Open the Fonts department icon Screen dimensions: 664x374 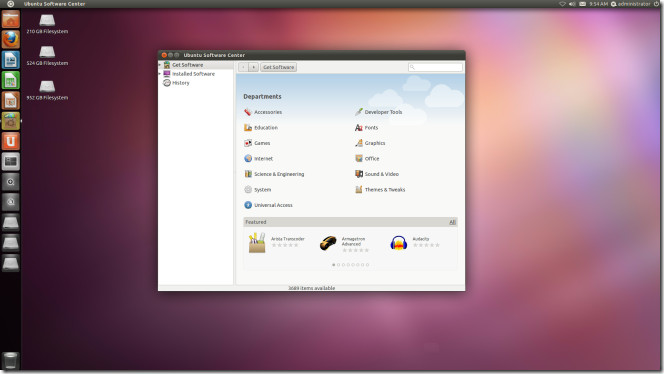pos(359,127)
